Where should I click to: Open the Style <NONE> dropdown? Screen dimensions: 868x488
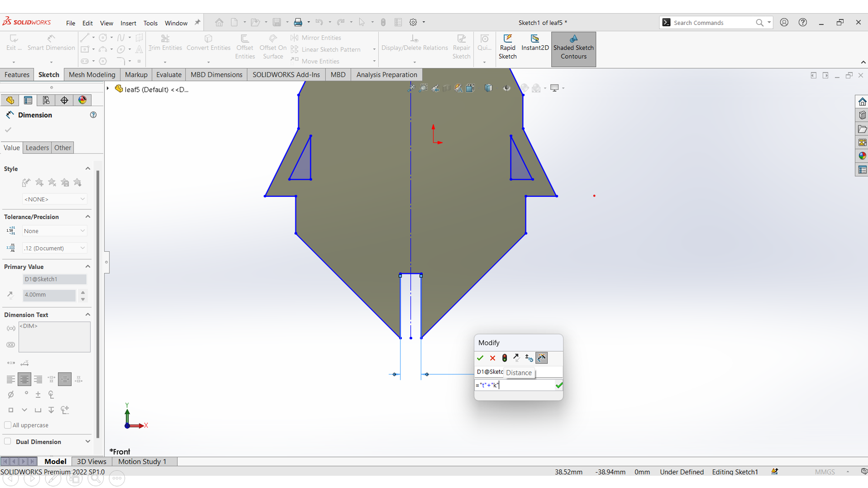54,199
